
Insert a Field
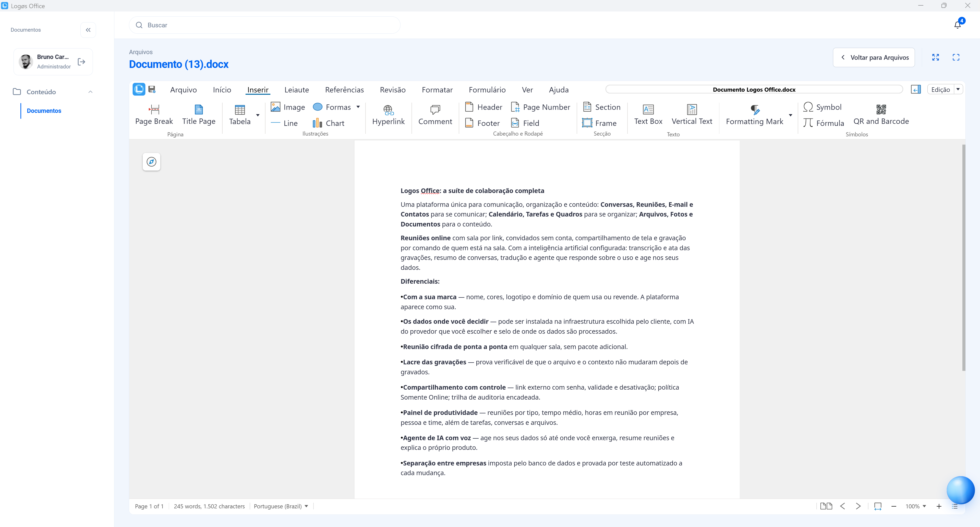coord(525,123)
